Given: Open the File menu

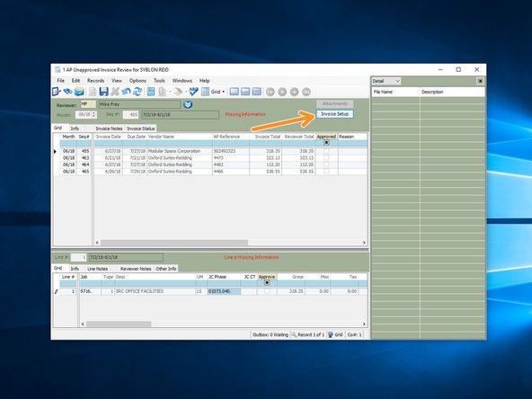Looking at the screenshot, I should click(61, 80).
